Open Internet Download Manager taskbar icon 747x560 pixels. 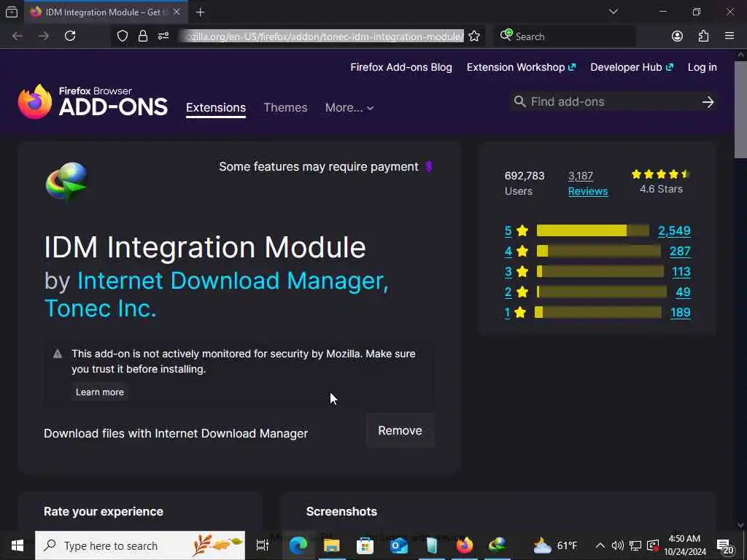[498, 545]
